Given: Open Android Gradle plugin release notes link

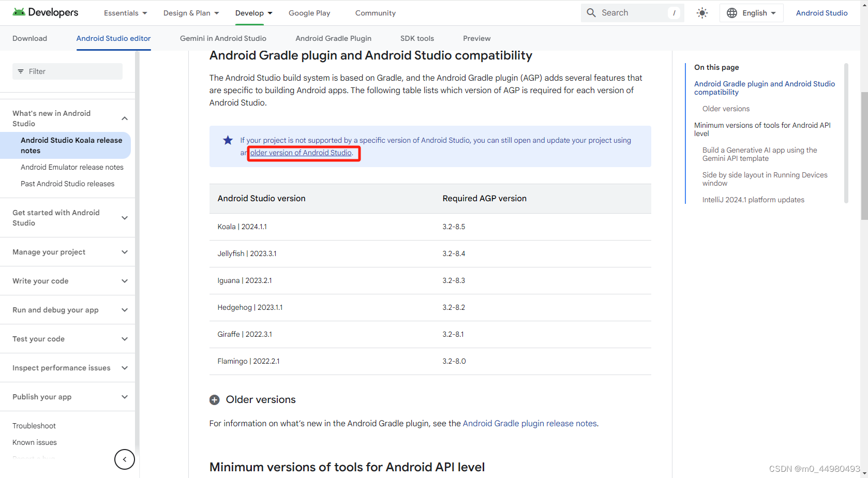Looking at the screenshot, I should click(530, 423).
